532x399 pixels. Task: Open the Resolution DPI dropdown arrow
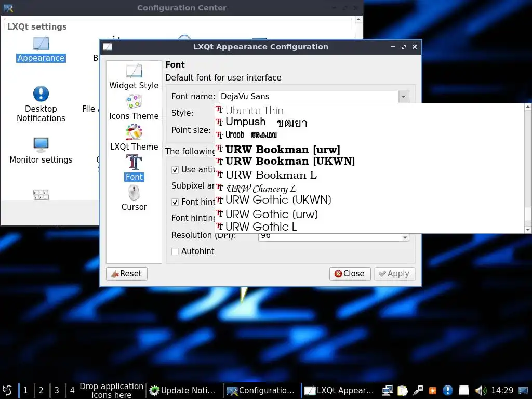[x=405, y=237]
